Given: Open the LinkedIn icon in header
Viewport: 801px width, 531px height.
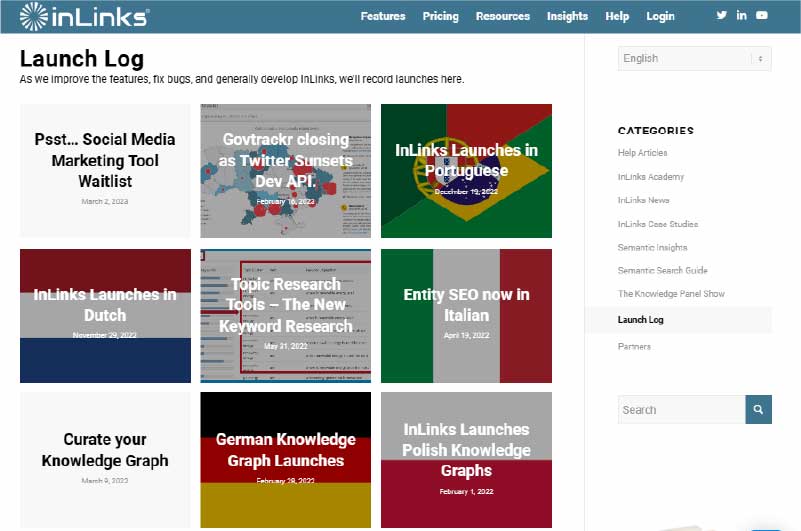Looking at the screenshot, I should (x=741, y=15).
